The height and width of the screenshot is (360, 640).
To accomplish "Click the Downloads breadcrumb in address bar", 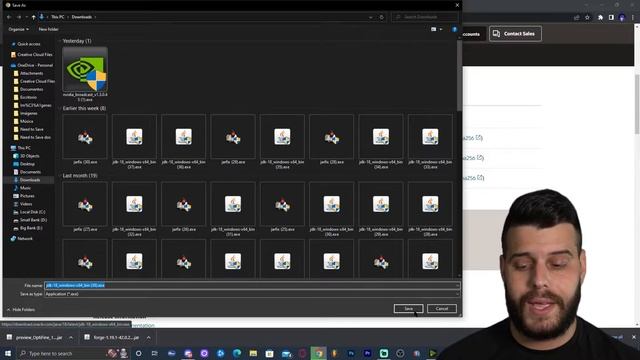I will pos(82,17).
